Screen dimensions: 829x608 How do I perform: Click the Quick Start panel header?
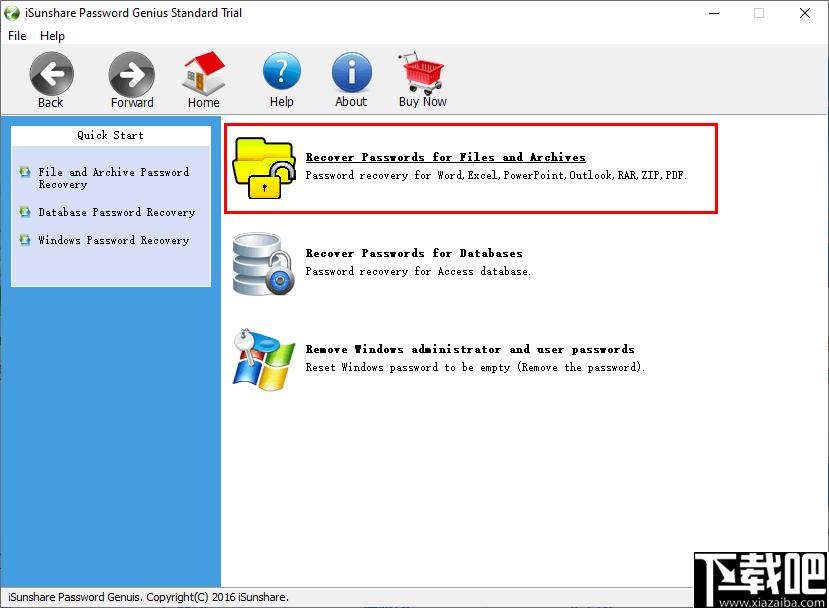click(110, 135)
